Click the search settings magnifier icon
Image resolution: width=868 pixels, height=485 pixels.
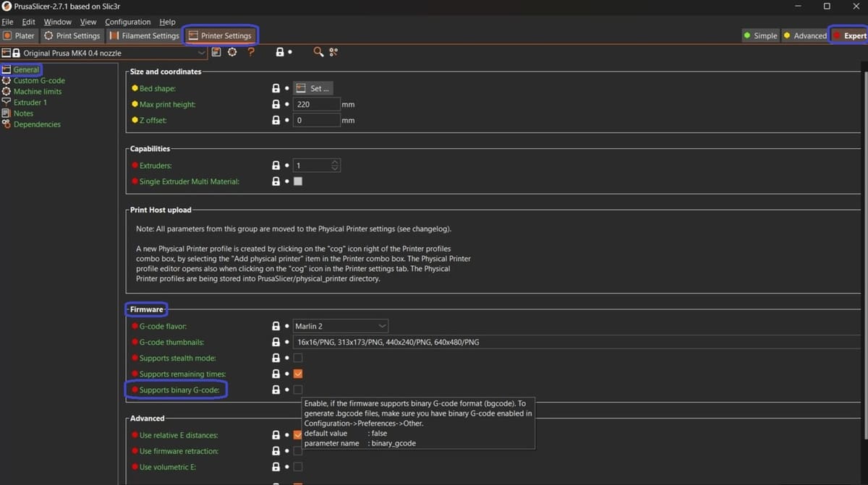pyautogui.click(x=318, y=52)
